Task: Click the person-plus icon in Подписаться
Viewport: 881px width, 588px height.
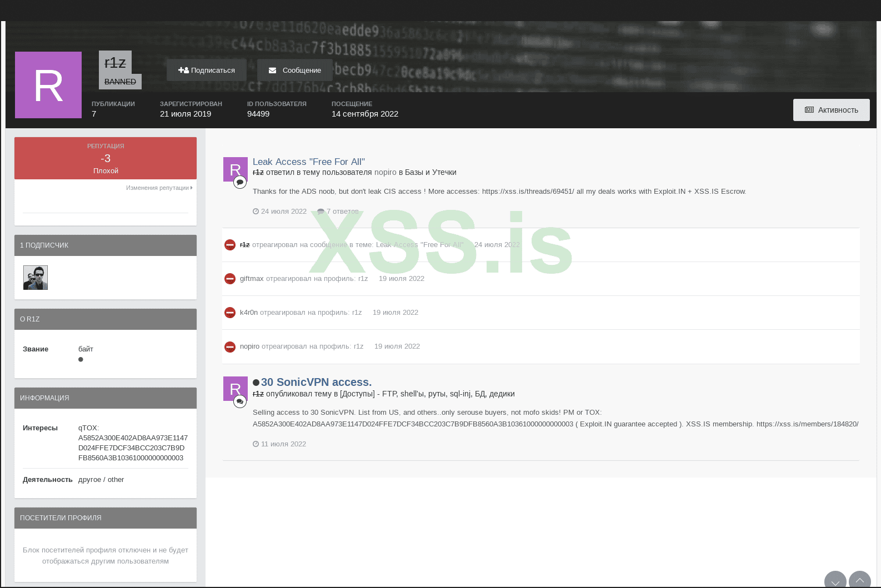Action: tap(183, 70)
